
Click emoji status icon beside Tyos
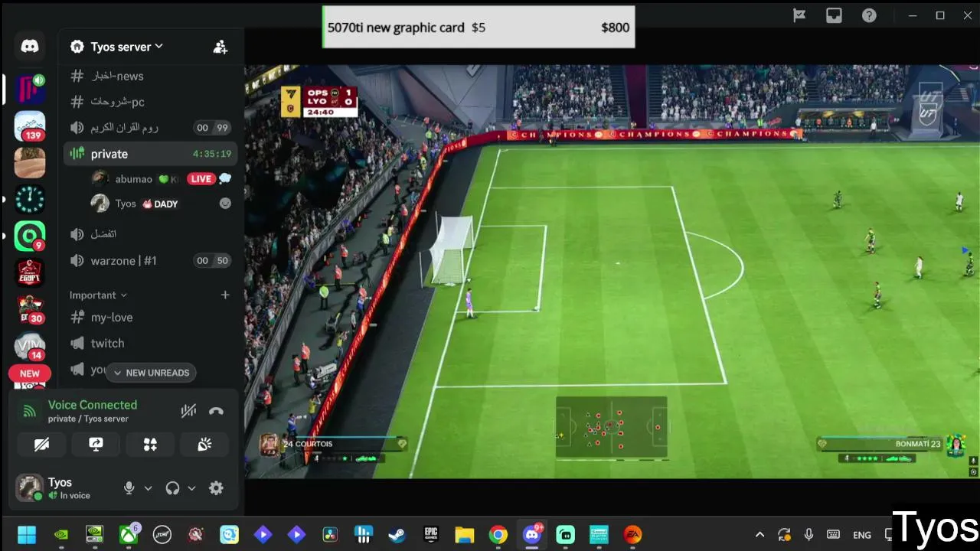point(225,204)
